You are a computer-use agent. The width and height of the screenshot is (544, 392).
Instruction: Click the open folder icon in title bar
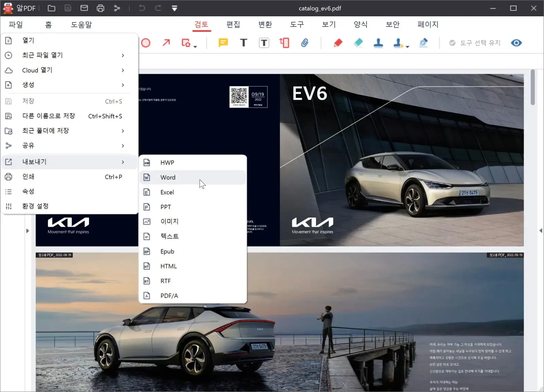pos(52,8)
